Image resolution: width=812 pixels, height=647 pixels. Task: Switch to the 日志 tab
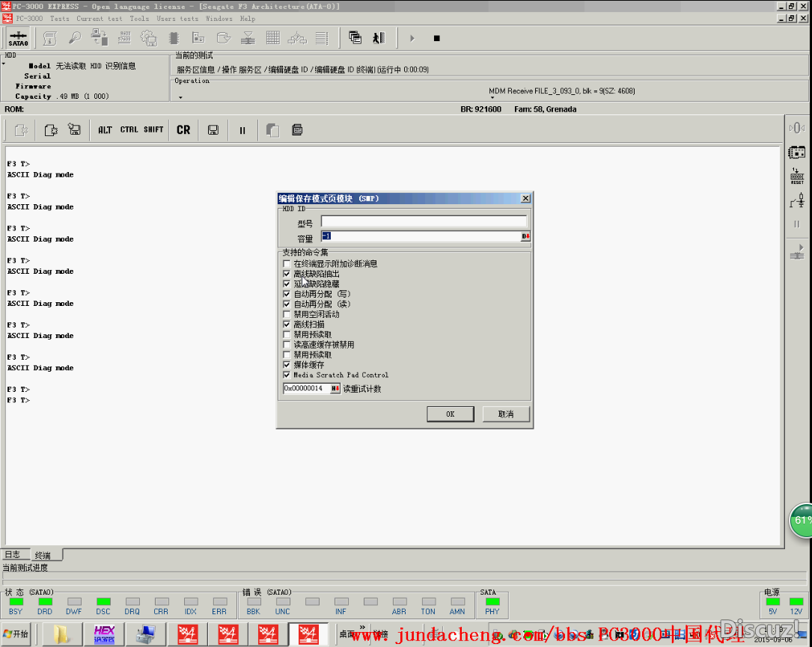click(13, 555)
